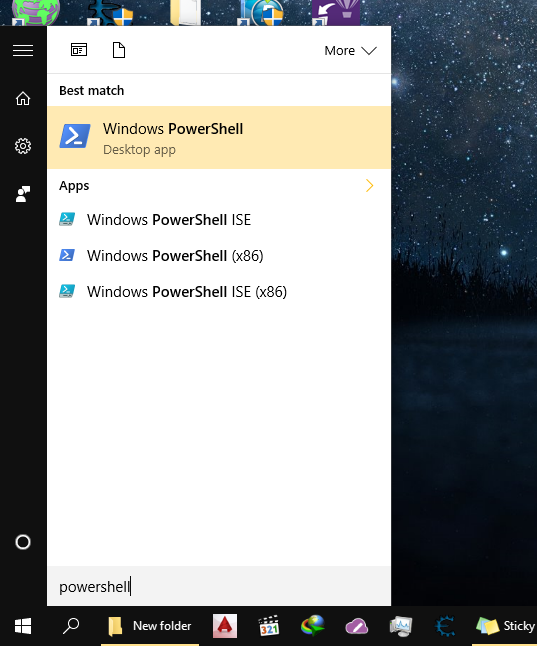Click the taskbar search magnifier

point(71,626)
